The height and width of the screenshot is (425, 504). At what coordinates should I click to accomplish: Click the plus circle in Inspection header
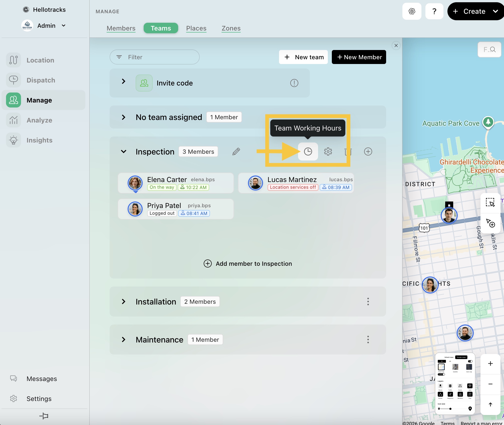pyautogui.click(x=368, y=151)
